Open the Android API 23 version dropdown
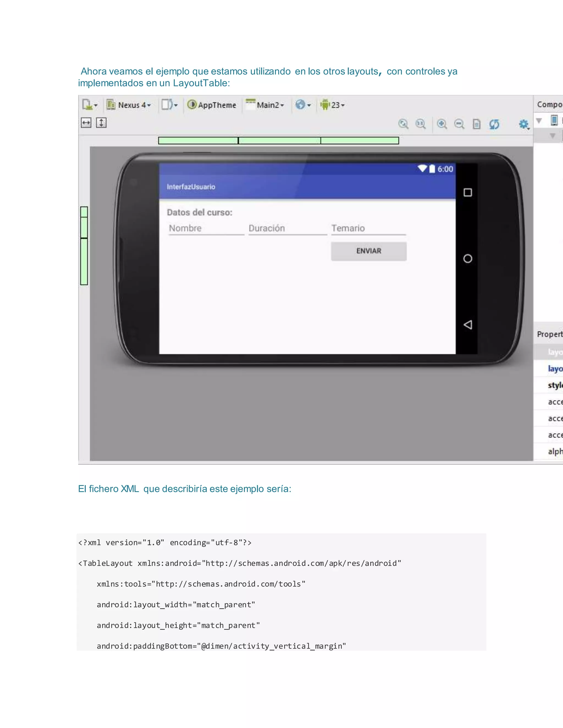Image resolution: width=563 pixels, height=728 pixels. pyautogui.click(x=332, y=105)
